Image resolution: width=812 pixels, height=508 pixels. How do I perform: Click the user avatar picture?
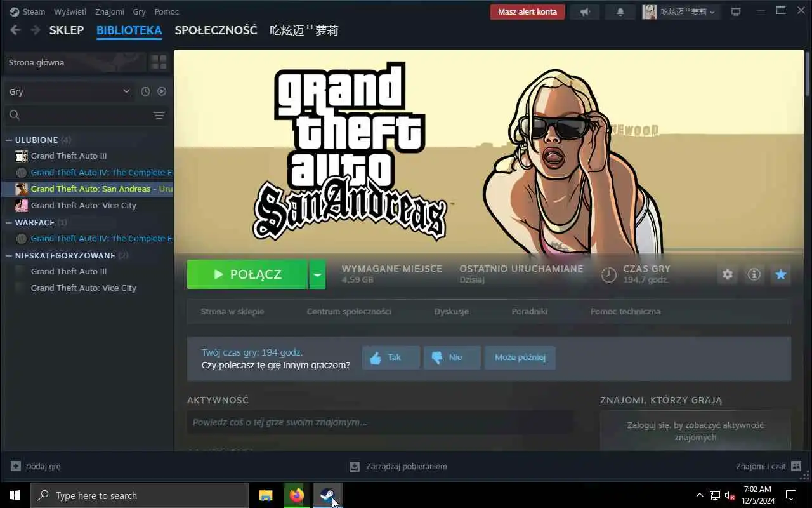(x=649, y=11)
